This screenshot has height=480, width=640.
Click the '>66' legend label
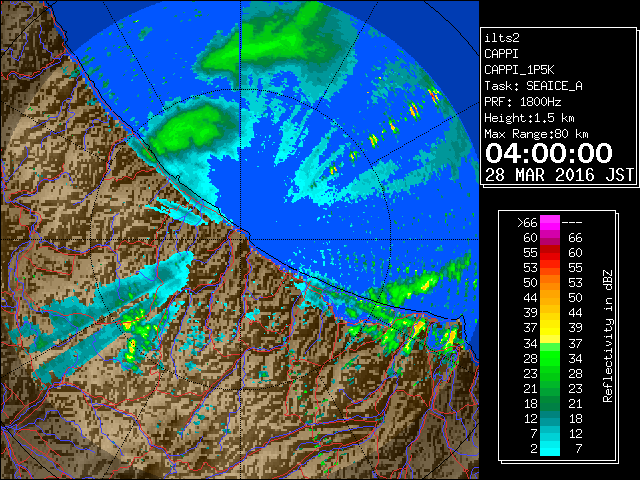527,223
